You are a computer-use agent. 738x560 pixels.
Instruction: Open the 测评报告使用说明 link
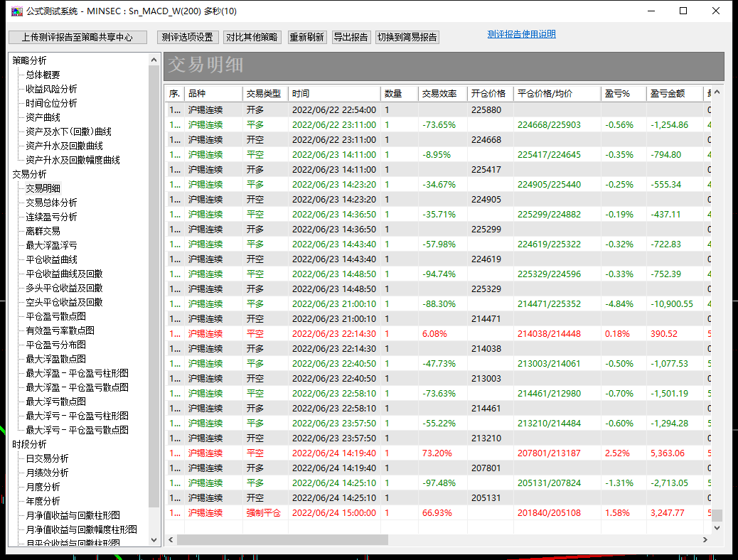(521, 34)
